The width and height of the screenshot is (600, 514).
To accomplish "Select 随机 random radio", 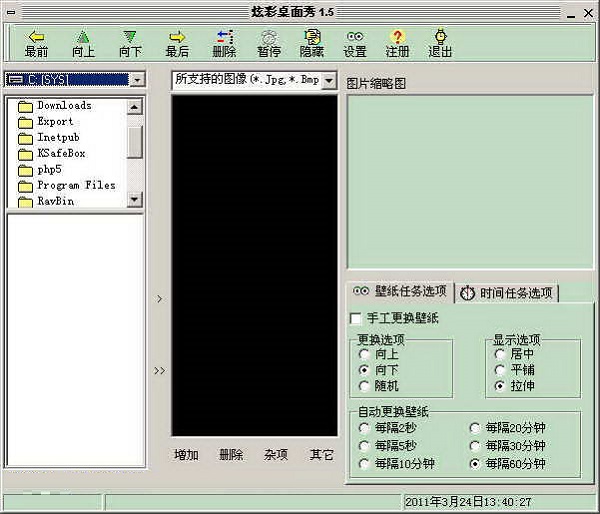I will click(364, 386).
